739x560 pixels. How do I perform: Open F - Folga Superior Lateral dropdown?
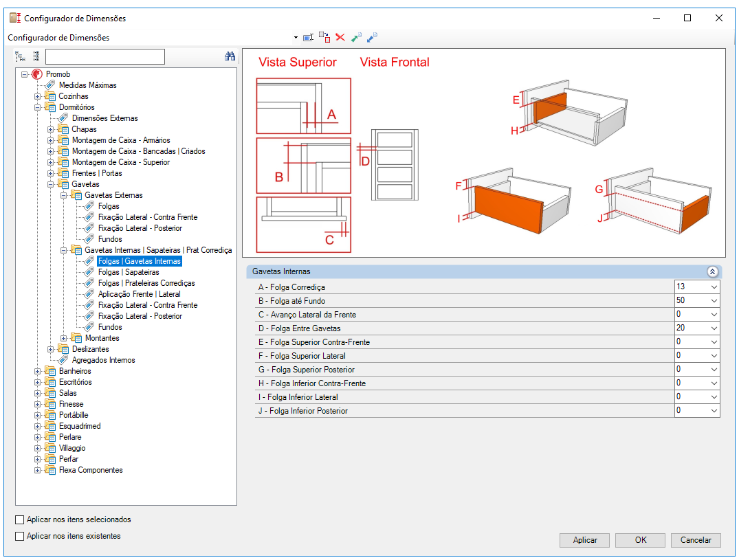[714, 356]
